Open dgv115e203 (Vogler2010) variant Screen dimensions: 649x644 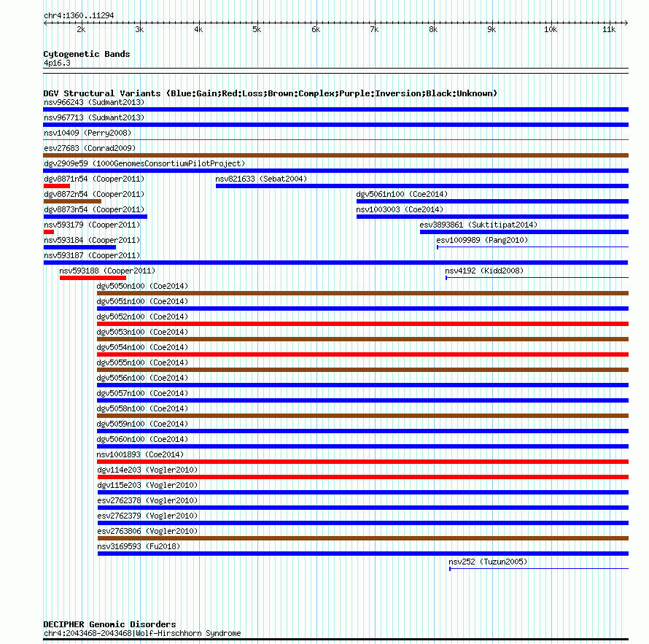click(x=148, y=485)
